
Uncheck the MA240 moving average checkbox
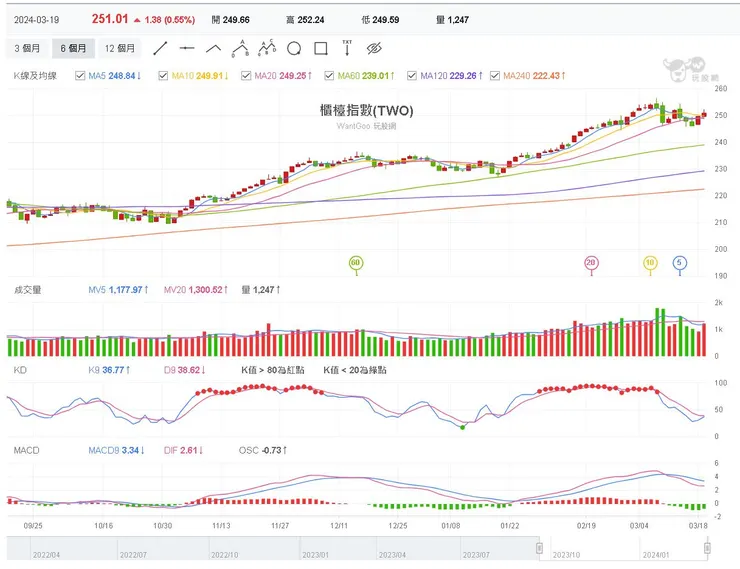pyautogui.click(x=495, y=75)
